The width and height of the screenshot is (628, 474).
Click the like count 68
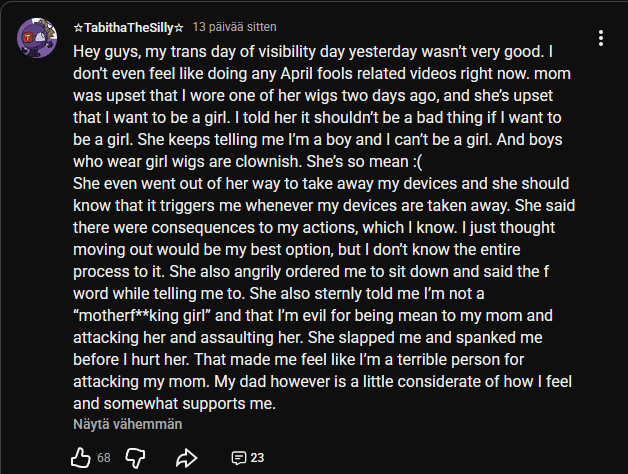(104, 458)
